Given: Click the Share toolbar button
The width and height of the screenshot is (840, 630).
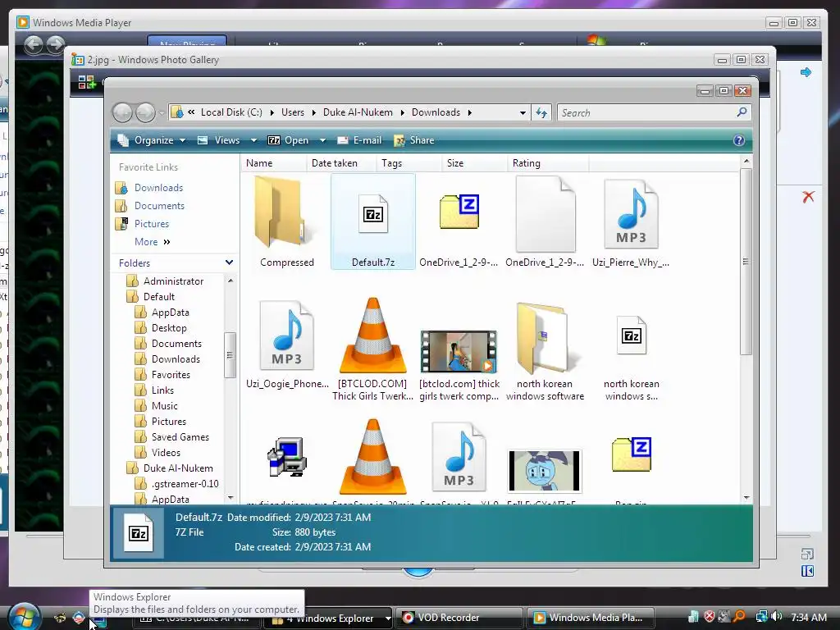Looking at the screenshot, I should coord(414,140).
